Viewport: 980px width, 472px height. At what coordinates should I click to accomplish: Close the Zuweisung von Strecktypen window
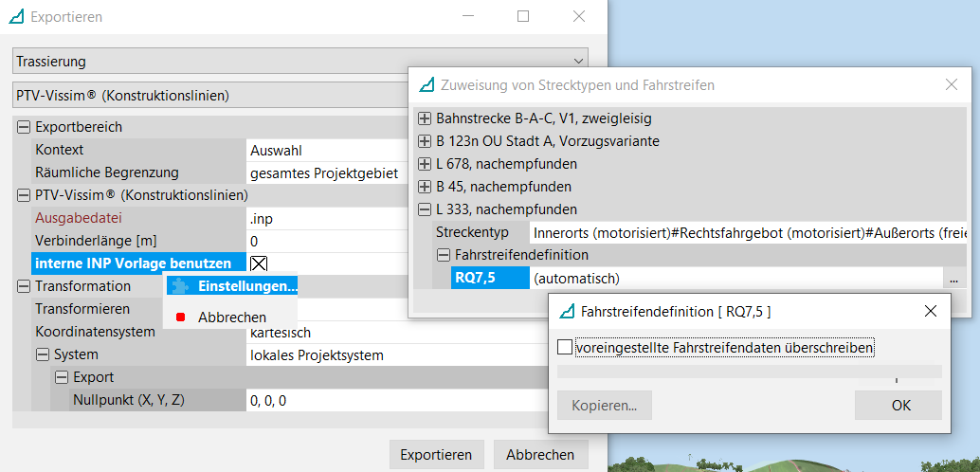pyautogui.click(x=952, y=84)
